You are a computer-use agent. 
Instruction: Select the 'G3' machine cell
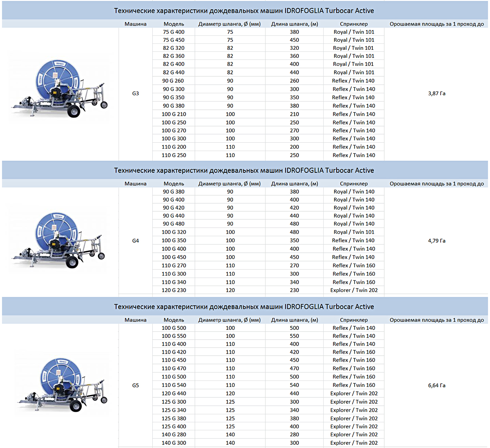point(135,93)
